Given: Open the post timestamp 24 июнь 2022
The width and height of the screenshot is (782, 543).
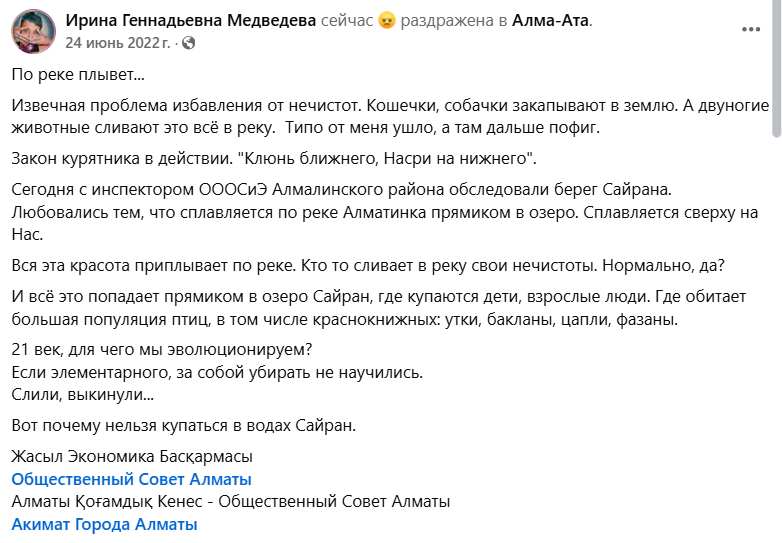Looking at the screenshot, I should pyautogui.click(x=118, y=43).
